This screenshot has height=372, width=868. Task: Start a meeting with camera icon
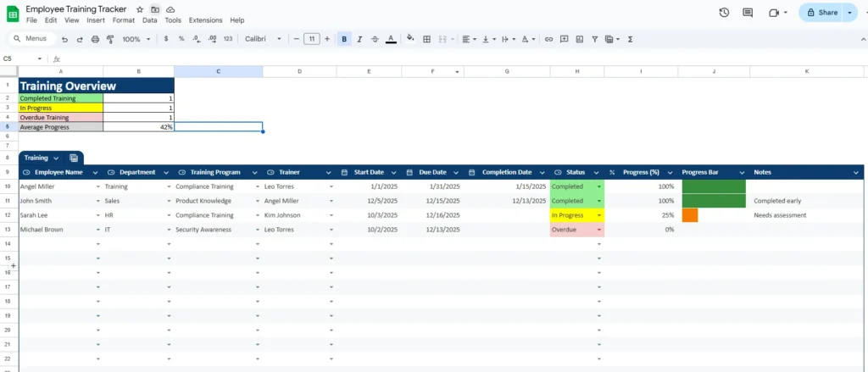point(774,13)
